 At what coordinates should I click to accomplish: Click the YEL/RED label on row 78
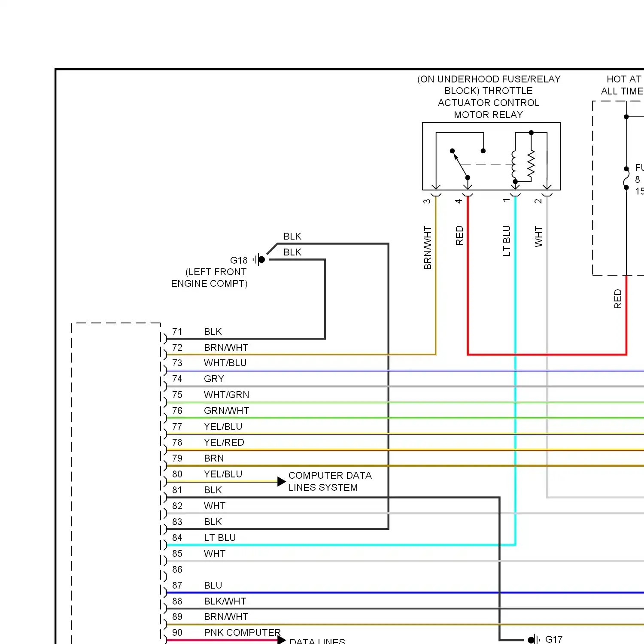[x=224, y=442]
